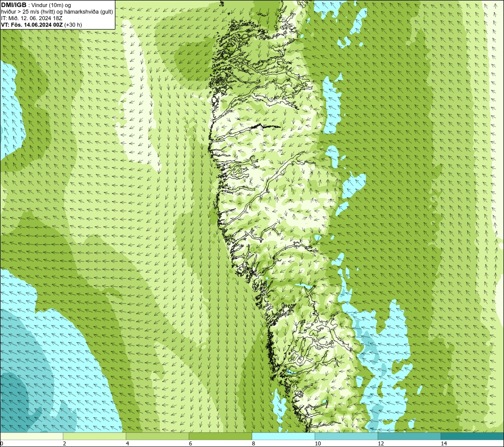Screen dimensions: 504x447
Task: Click the medium green 4–6 m/s legend swatch
Action: 157,436
